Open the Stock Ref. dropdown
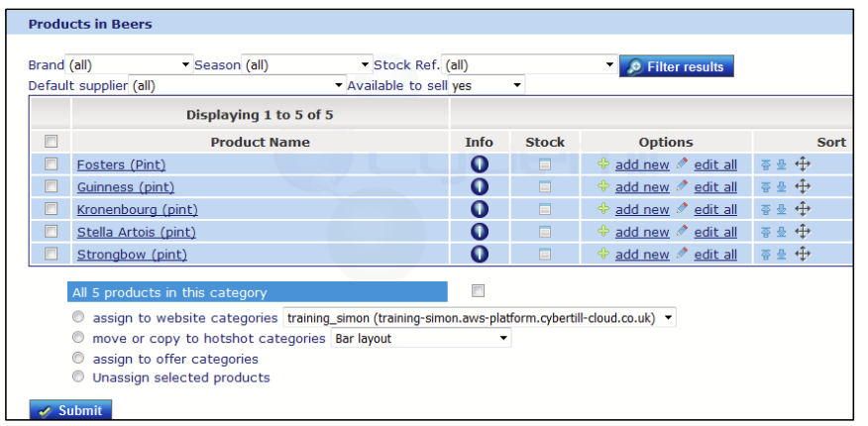The height and width of the screenshot is (426, 868). tap(529, 64)
